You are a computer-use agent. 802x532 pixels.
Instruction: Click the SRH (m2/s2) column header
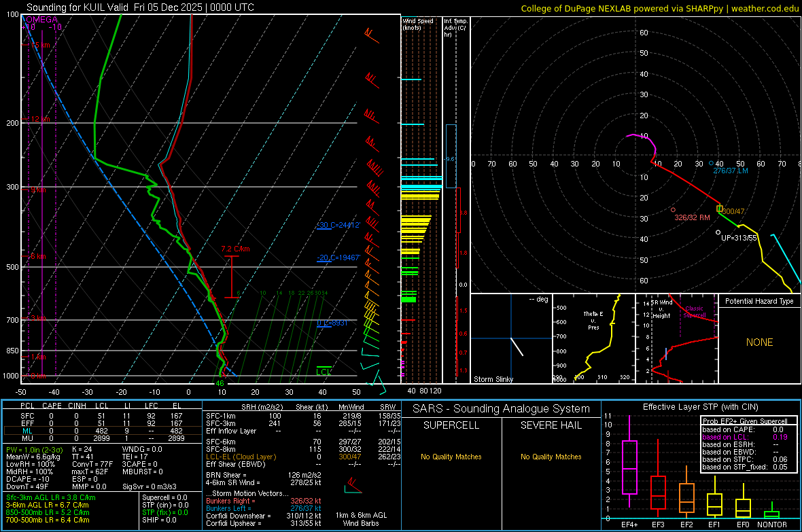[262, 407]
